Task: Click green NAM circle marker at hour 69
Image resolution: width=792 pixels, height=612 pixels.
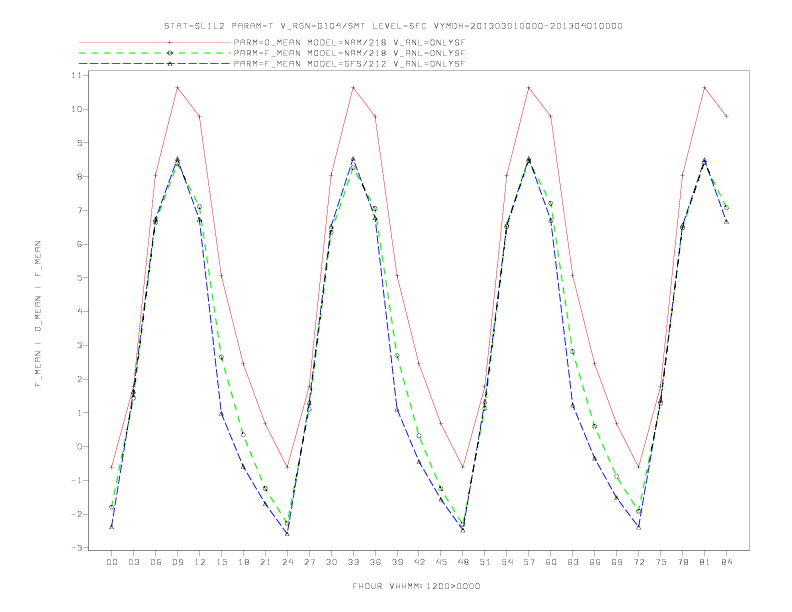Action: pyautogui.click(x=617, y=477)
